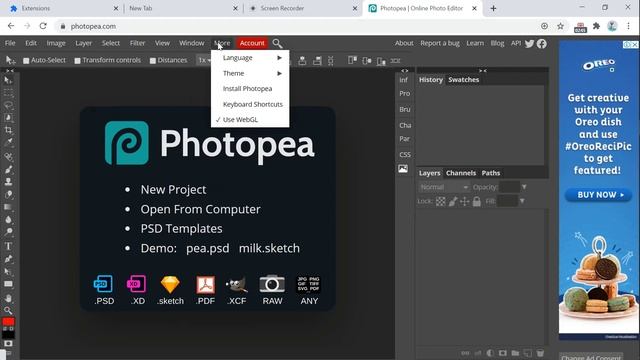The width and height of the screenshot is (640, 360).
Task: Select the Lasso tool
Action: click(8, 105)
